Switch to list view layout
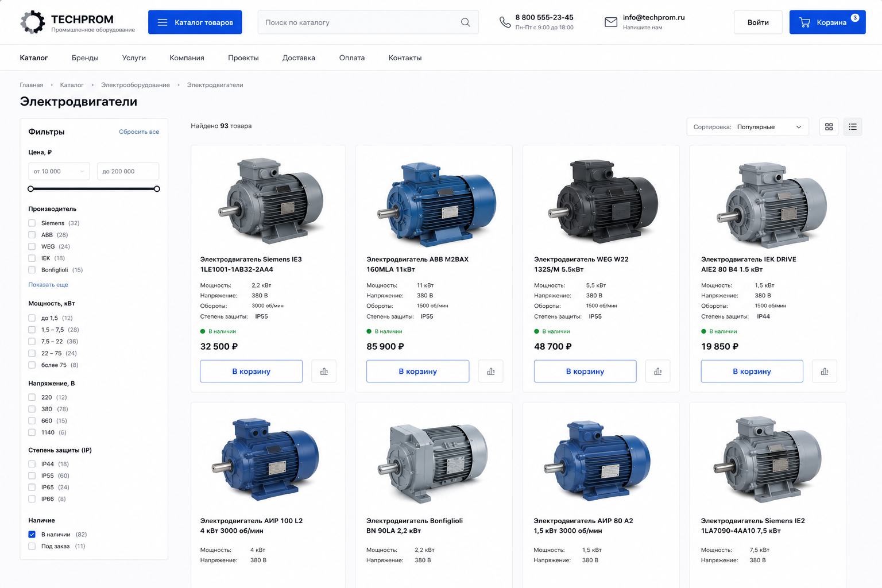Viewport: 882px width, 588px height. [x=853, y=127]
